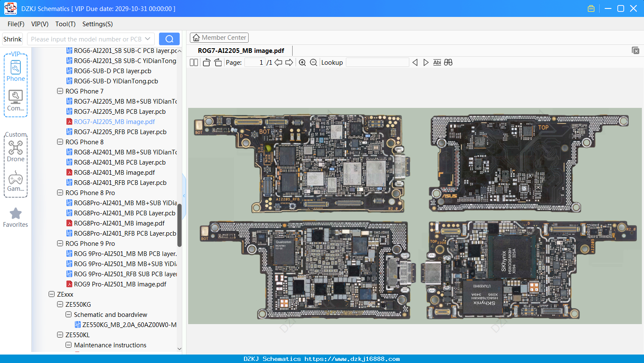The height and width of the screenshot is (363, 644).
Task: Open ROG9 Pro-AI2501_MB image.pdf
Action: (120, 284)
